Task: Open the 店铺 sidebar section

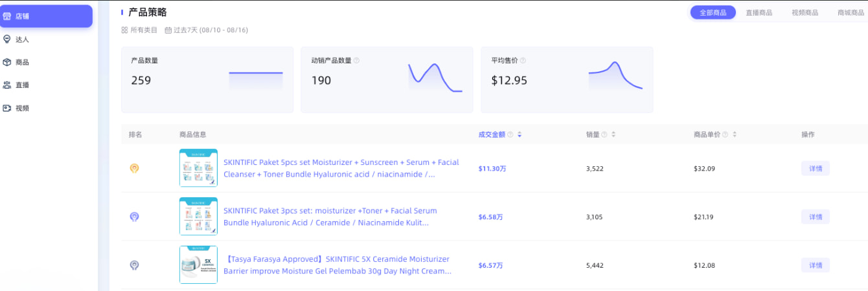Action: (x=45, y=16)
